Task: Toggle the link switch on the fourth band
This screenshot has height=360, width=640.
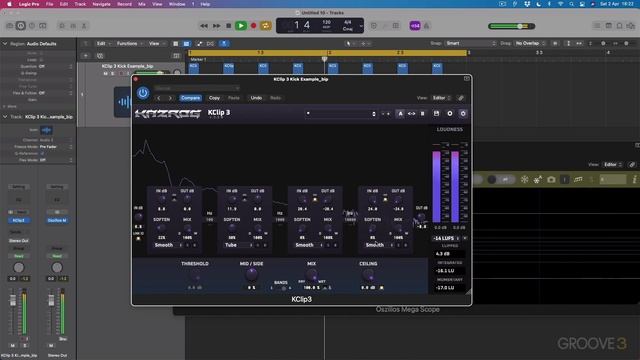Action: (x=385, y=200)
